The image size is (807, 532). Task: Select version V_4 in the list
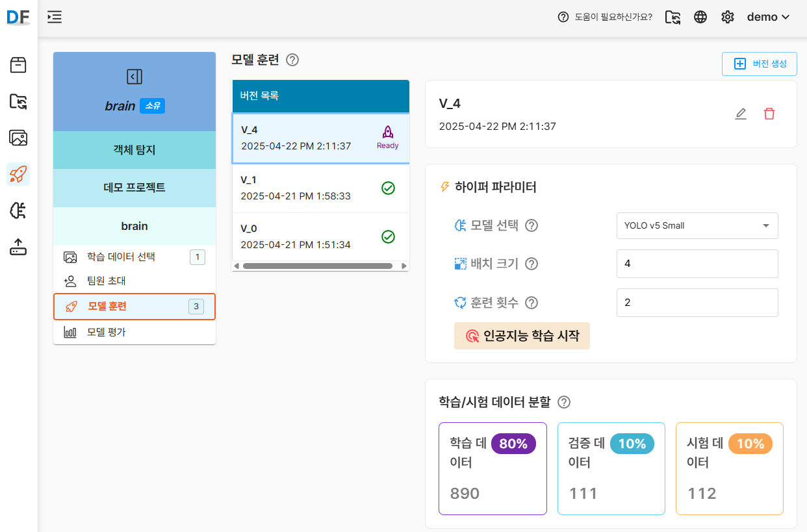[x=321, y=138]
